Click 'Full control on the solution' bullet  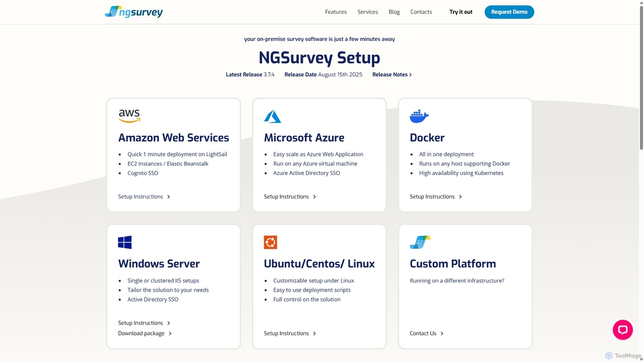click(x=307, y=299)
